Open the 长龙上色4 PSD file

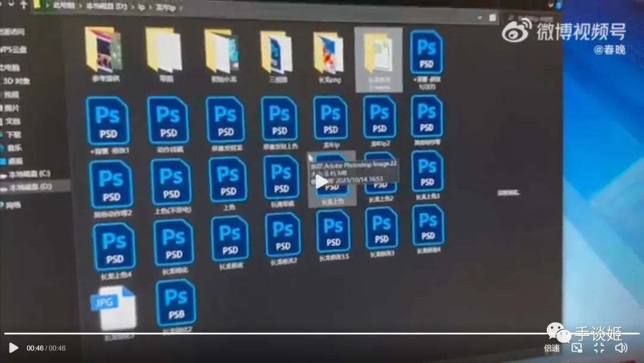(115, 251)
